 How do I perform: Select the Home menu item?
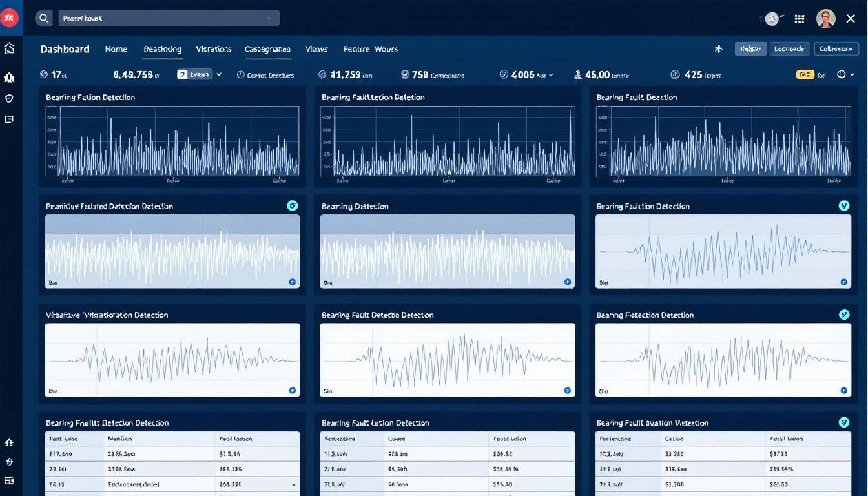116,49
